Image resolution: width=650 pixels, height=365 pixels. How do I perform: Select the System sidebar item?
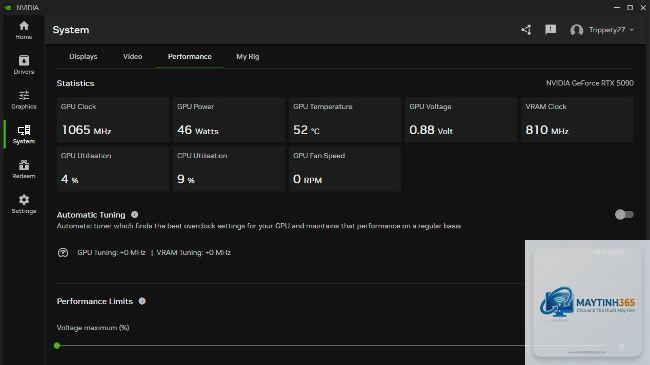tap(24, 135)
